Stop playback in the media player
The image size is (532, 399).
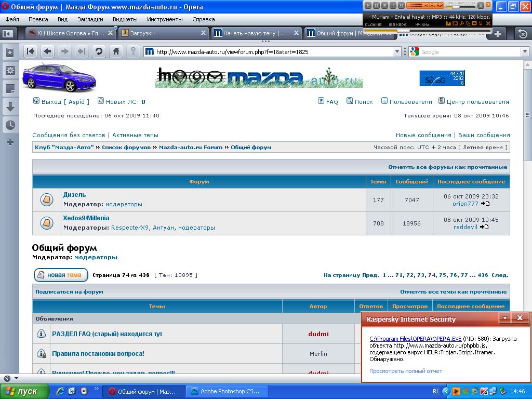coord(385,5)
